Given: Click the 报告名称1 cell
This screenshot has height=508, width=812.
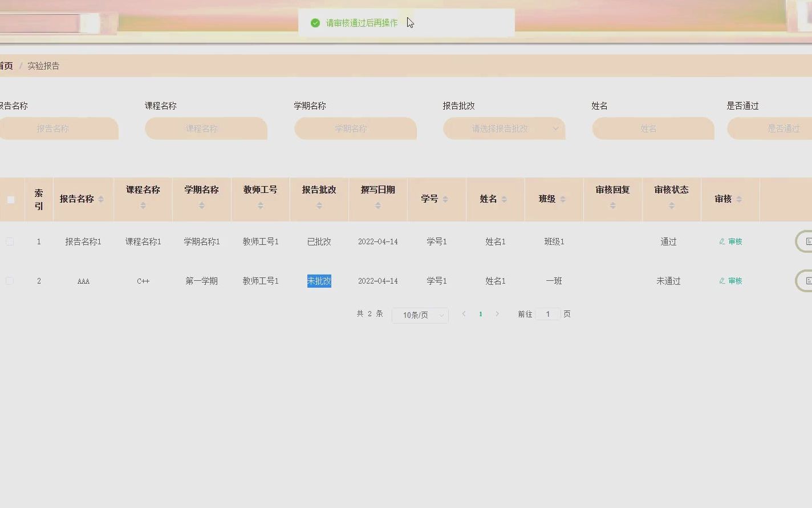Looking at the screenshot, I should (83, 241).
